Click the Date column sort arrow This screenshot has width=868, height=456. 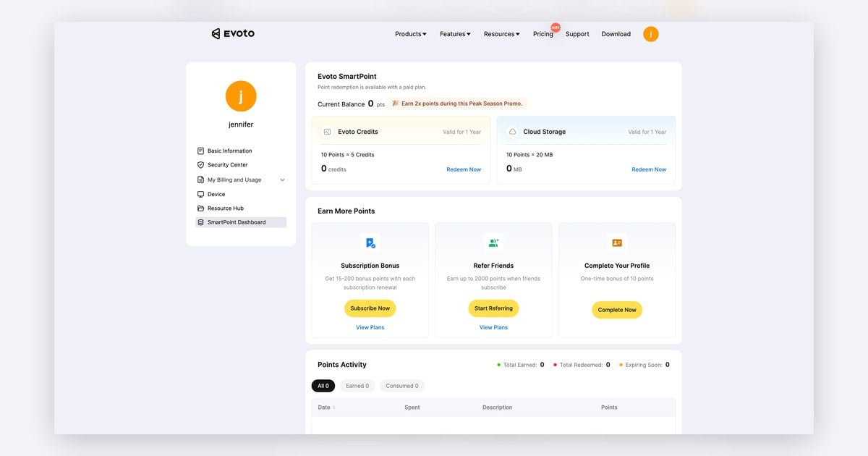point(333,408)
